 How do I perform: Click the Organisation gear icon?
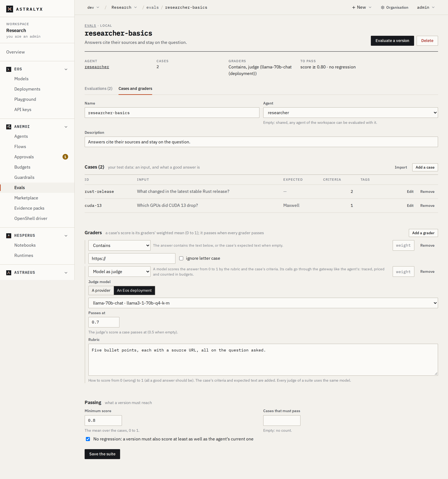point(383,7)
